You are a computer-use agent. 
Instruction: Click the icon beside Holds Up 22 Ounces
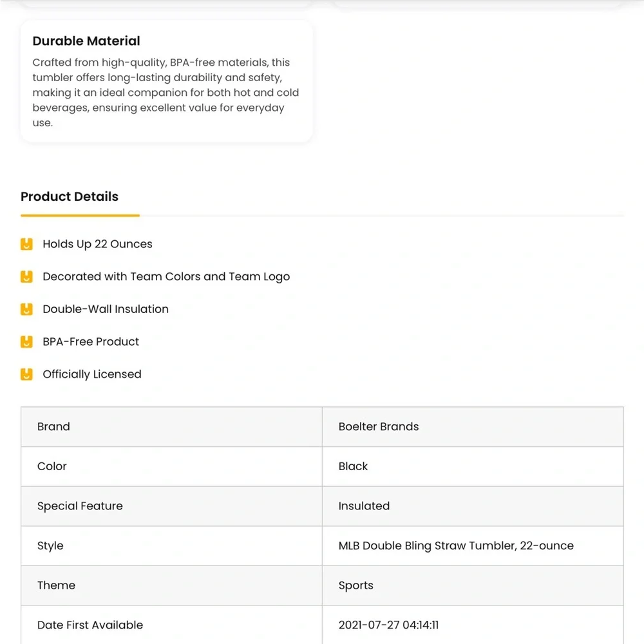pyautogui.click(x=26, y=244)
